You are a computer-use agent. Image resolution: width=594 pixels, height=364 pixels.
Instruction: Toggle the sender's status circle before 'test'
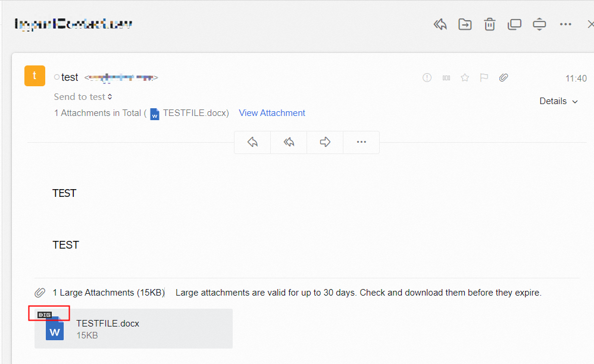coord(57,77)
